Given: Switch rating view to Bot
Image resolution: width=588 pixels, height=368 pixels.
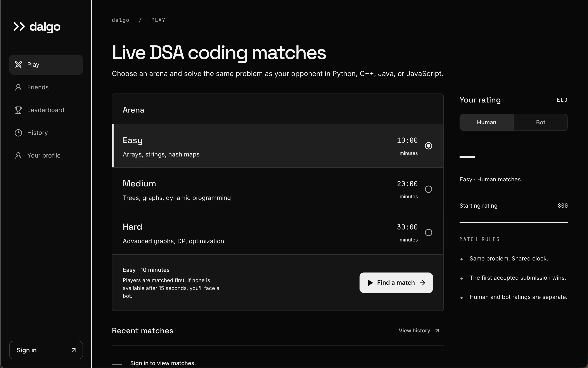Looking at the screenshot, I should pos(541,122).
